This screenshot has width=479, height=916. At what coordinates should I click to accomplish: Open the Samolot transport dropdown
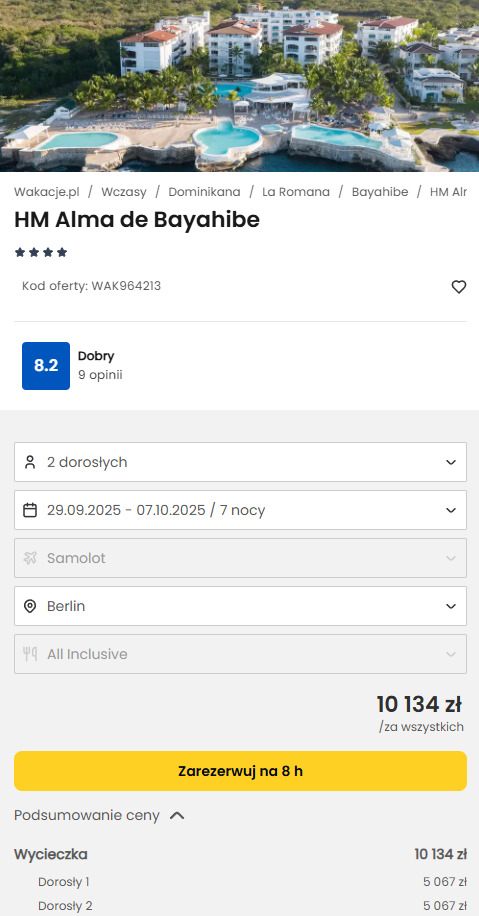pos(240,558)
